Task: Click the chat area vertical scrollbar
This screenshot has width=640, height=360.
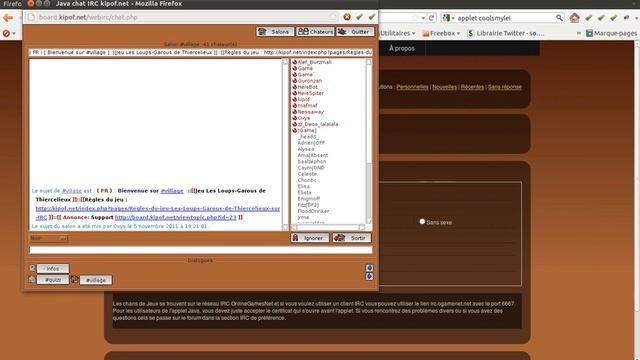Action: coord(285,144)
